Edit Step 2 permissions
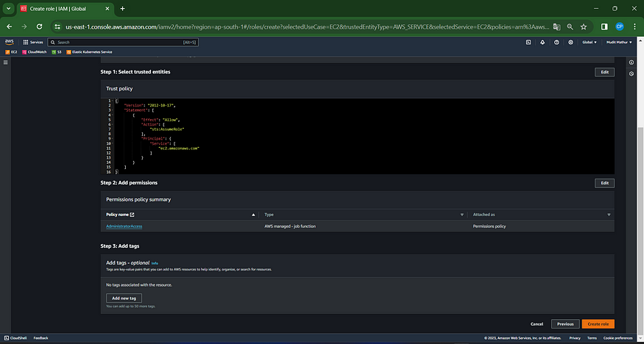644x344 pixels. 604,183
